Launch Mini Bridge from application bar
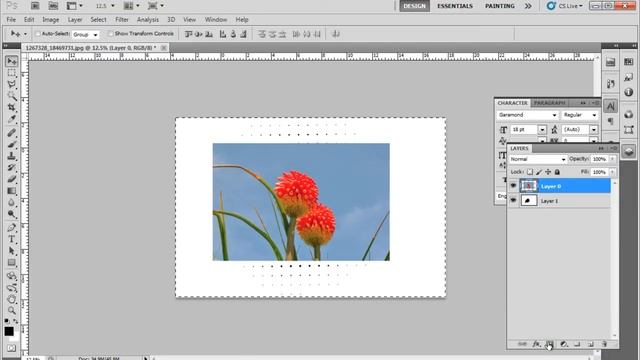640x360 pixels. pos(53,6)
